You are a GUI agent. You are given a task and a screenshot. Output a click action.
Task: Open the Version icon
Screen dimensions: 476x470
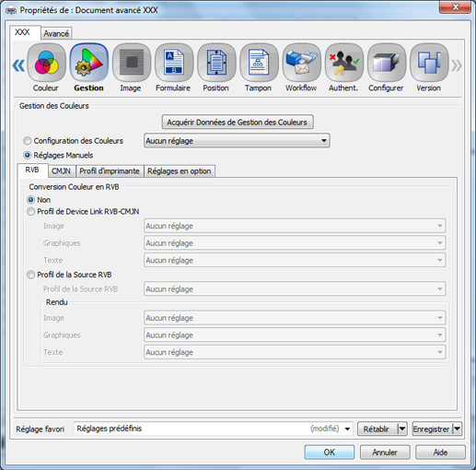(429, 63)
